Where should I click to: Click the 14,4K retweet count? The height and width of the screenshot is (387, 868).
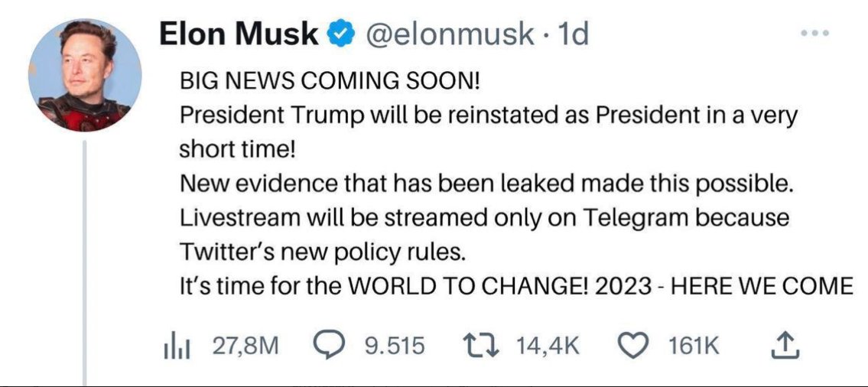click(x=548, y=346)
